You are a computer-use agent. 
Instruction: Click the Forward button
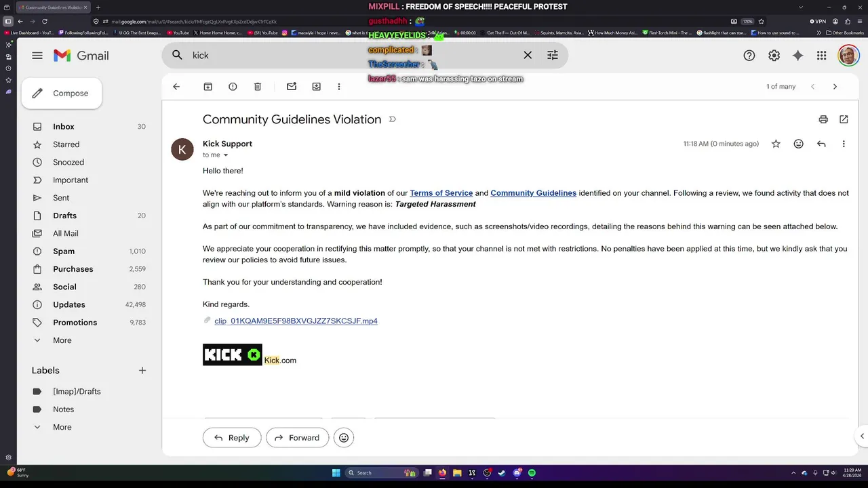(297, 438)
